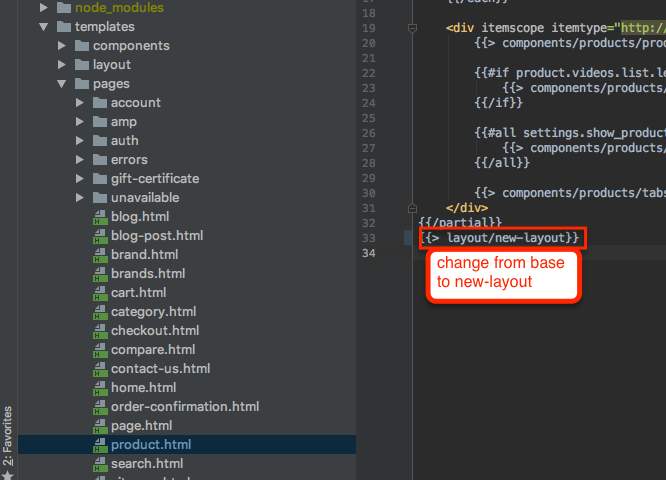The image size is (666, 480).
Task: Toggle fold marker at closing div line 31
Action: pos(412,208)
